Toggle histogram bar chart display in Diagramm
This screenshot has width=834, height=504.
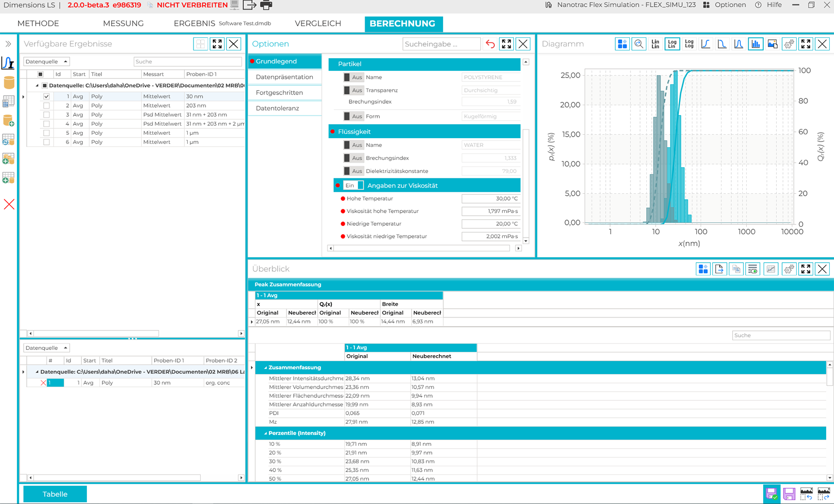coord(755,44)
